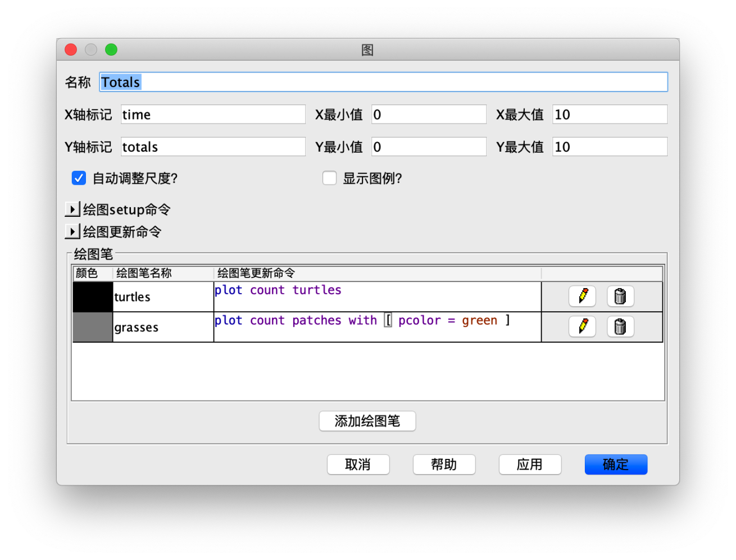Click the 添加绘图笔 button

(367, 421)
